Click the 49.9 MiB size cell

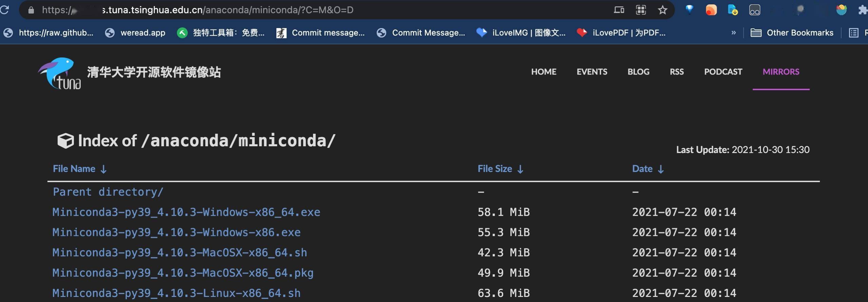coord(504,273)
